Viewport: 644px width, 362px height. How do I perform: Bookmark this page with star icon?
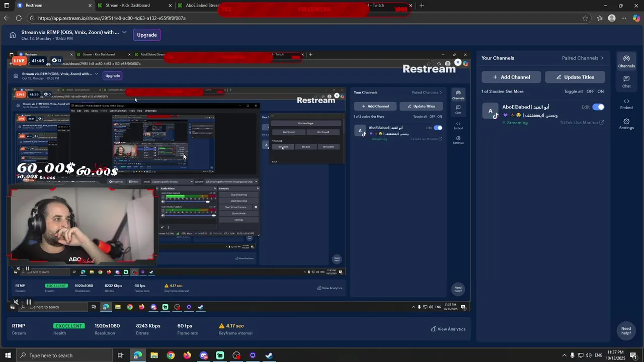click(x=585, y=18)
